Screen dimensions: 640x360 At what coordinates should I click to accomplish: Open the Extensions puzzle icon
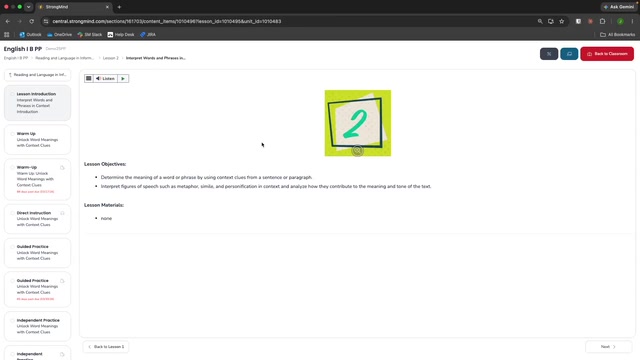(x=602, y=21)
